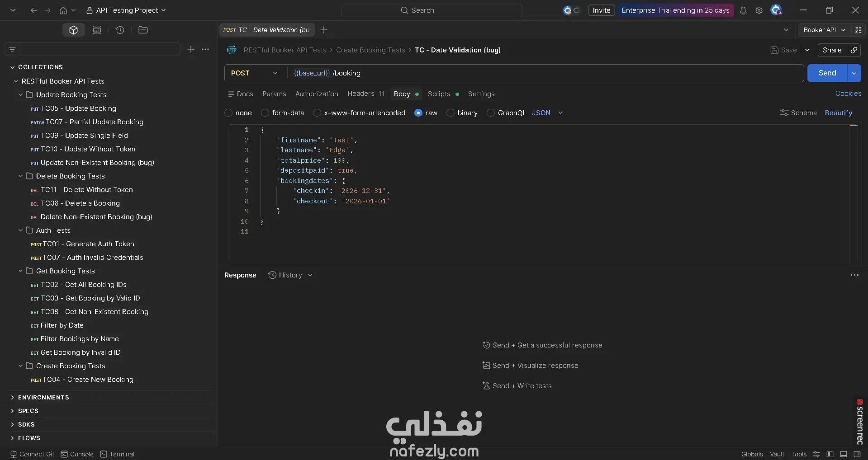Click the request URL field with /booking

click(545, 73)
